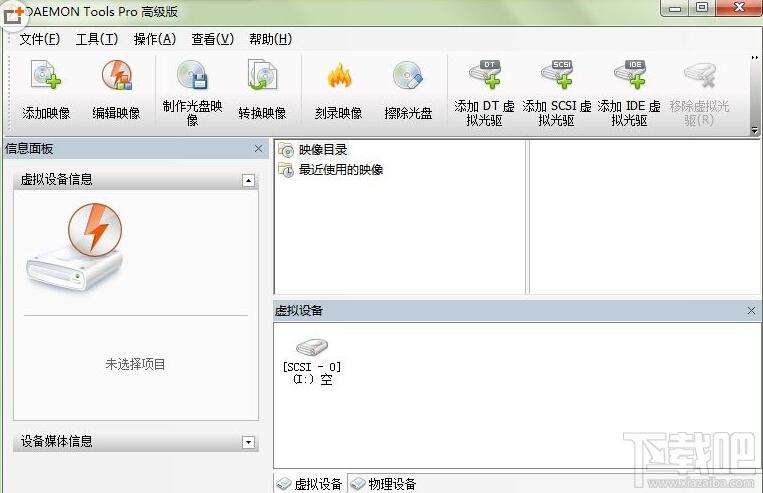Select the SCSI-0 (I:) virtual drive
The image size is (763, 493).
[x=312, y=362]
